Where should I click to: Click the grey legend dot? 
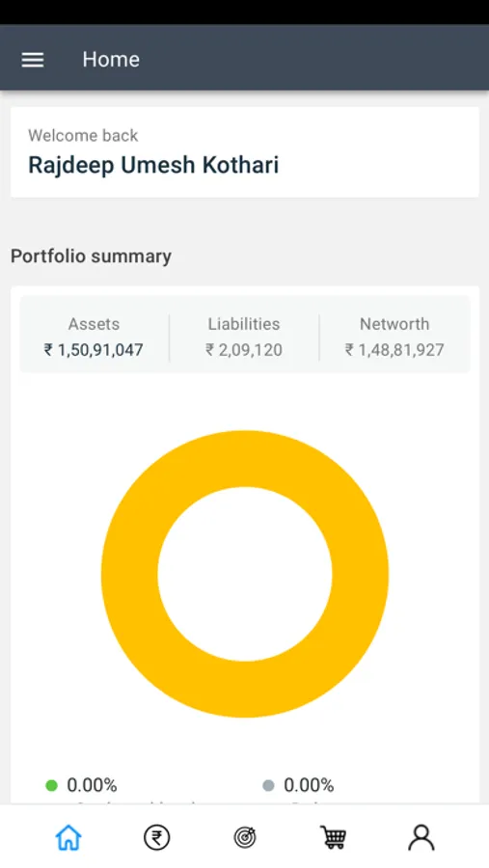(x=268, y=785)
